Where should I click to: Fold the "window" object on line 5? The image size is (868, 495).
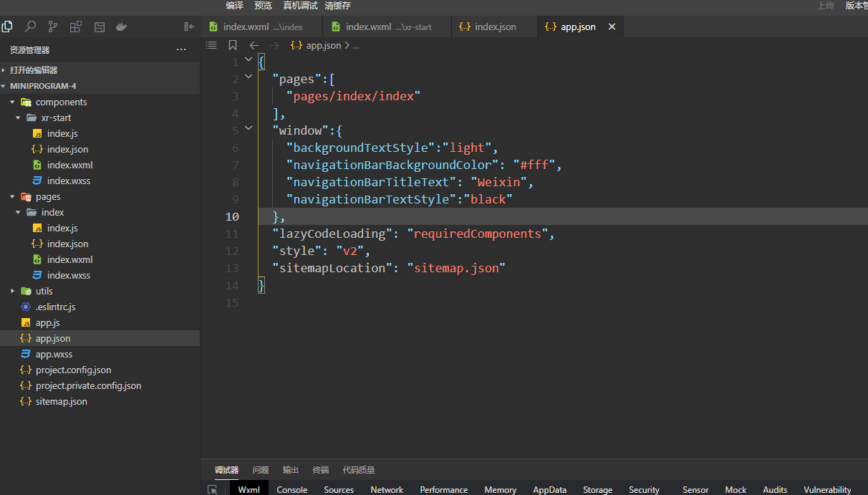249,128
